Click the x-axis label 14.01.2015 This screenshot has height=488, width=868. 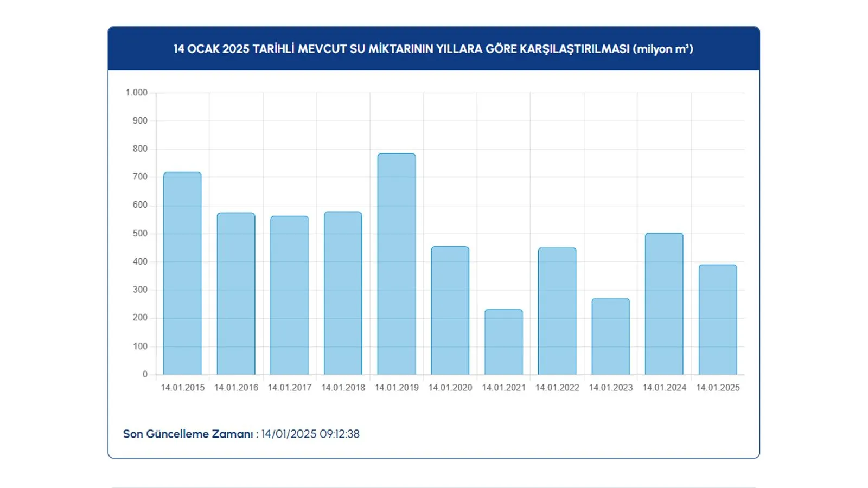182,388
